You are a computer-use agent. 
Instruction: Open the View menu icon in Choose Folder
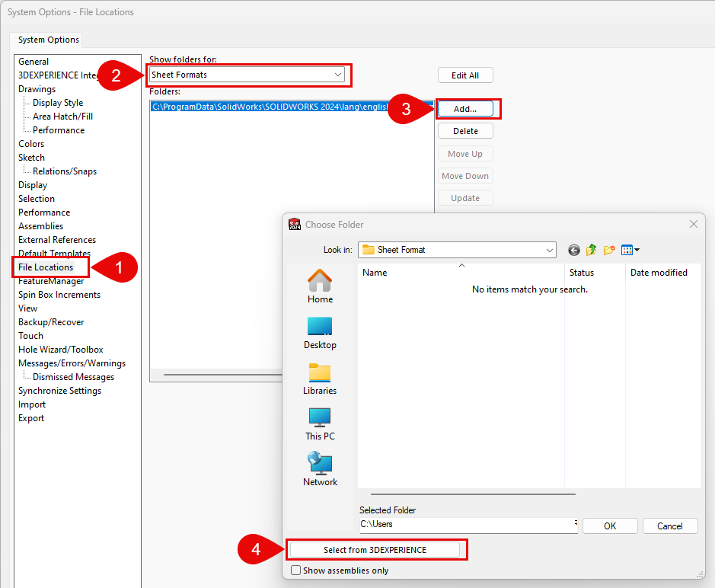pyautogui.click(x=630, y=250)
